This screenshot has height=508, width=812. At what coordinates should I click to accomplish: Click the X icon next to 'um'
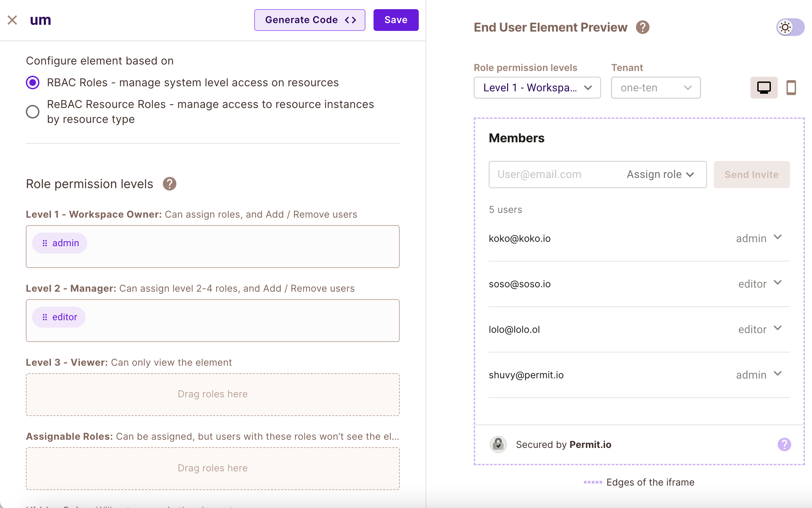point(12,20)
